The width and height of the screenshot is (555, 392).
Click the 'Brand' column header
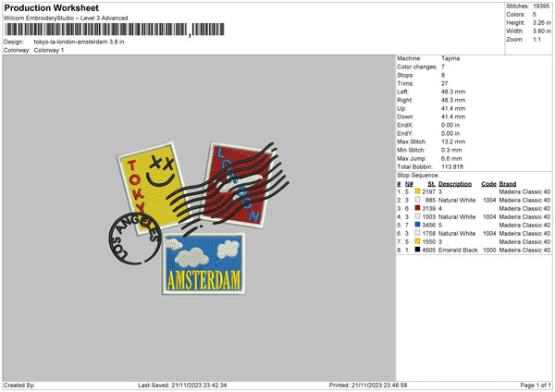click(508, 184)
